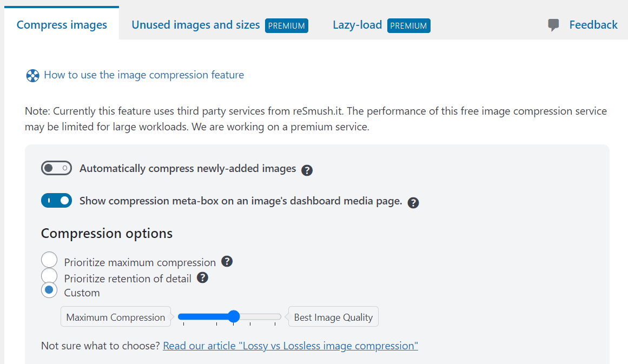Select the Custom compression option
The width and height of the screenshot is (628, 364).
coord(49,290)
